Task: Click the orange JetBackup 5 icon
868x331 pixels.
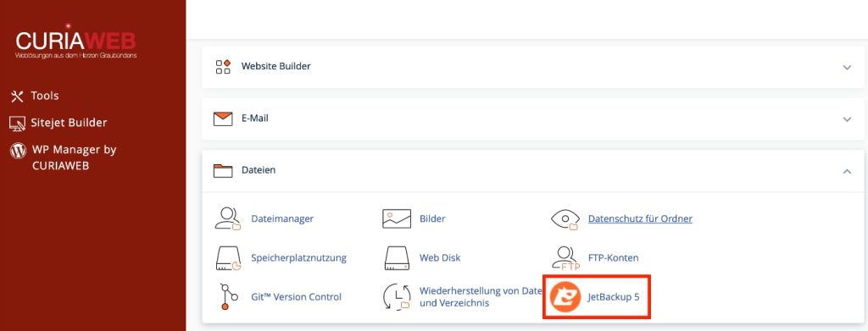Action: (565, 297)
